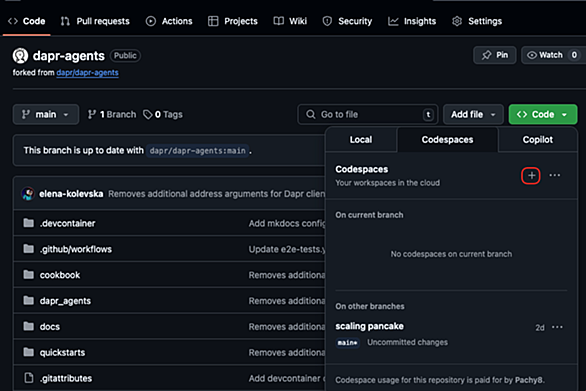Image resolution: width=586 pixels, height=391 pixels.
Task: Click the dapr_agents folder icon
Action: [28, 301]
